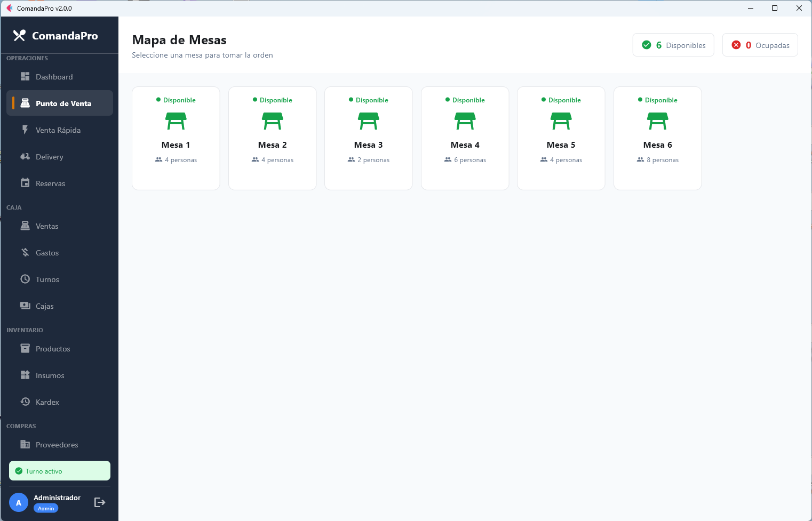Click the Venta Rápida lightning bolt icon
Image resolution: width=812 pixels, height=521 pixels.
point(25,130)
